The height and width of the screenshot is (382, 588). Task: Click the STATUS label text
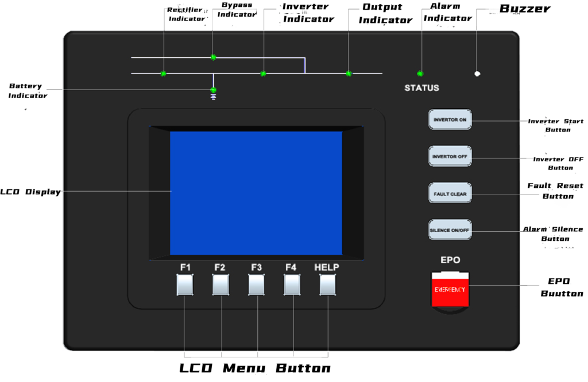point(421,88)
